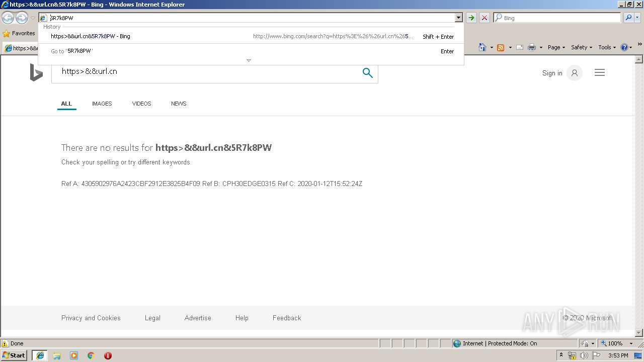Open the Action Center flag icon
Image resolution: width=644 pixels, height=362 pixels.
[x=596, y=355]
